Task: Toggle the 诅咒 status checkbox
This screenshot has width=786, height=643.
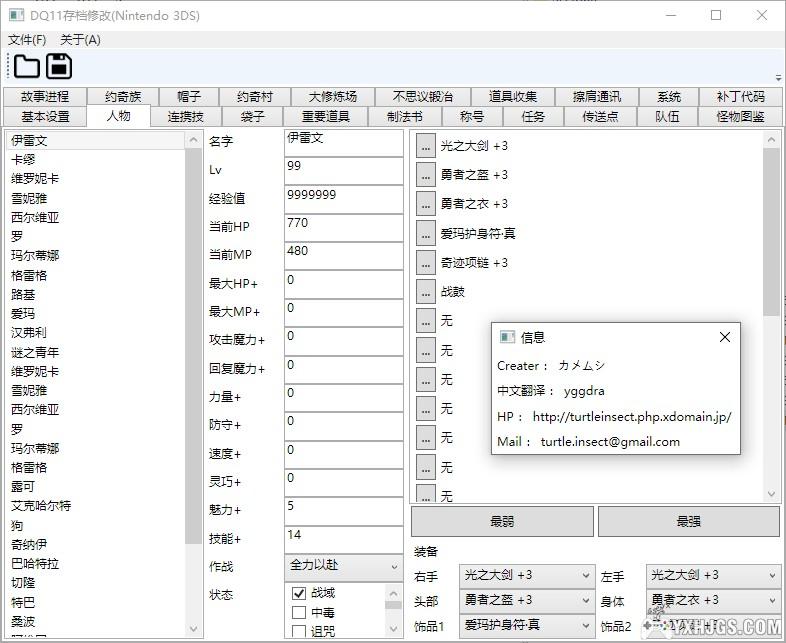Action: pos(299,632)
